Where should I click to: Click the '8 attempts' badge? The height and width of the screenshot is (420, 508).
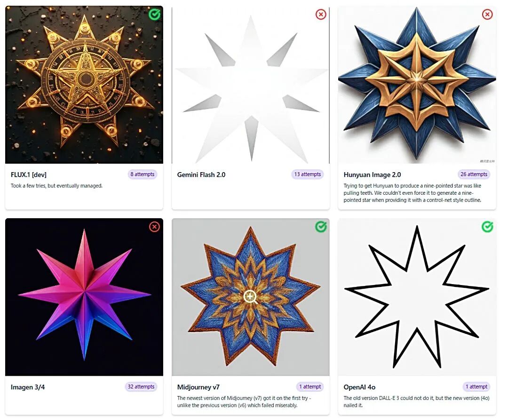point(142,174)
